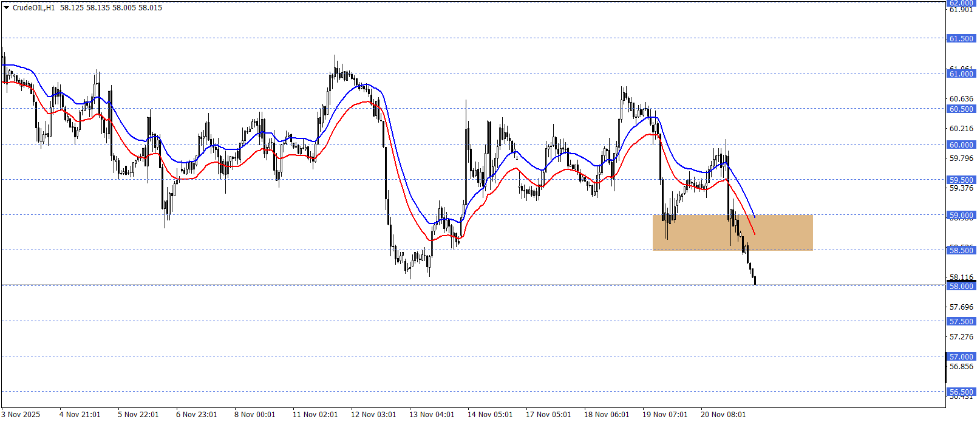Viewport: 980px width, 422px height.
Task: Click the 57.000 price level tag
Action: tap(961, 356)
